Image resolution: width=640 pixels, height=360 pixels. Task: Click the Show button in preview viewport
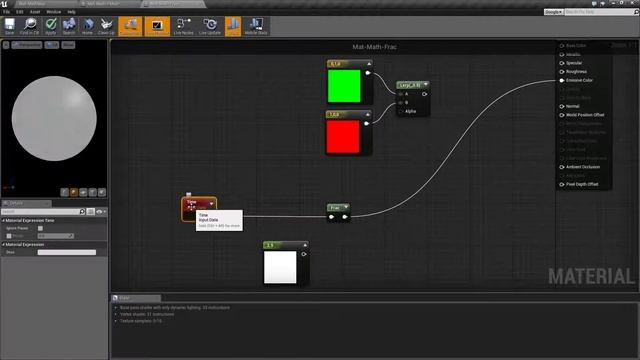(x=68, y=45)
